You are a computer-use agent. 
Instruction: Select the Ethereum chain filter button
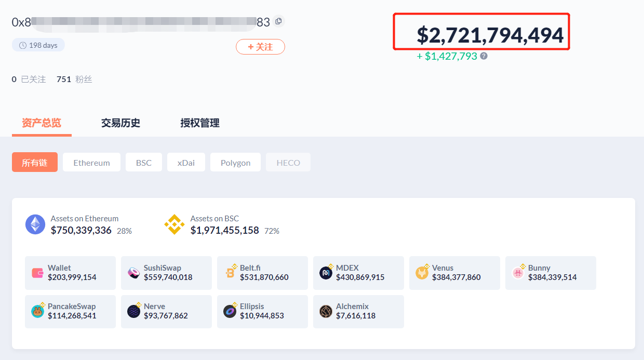pos(91,162)
